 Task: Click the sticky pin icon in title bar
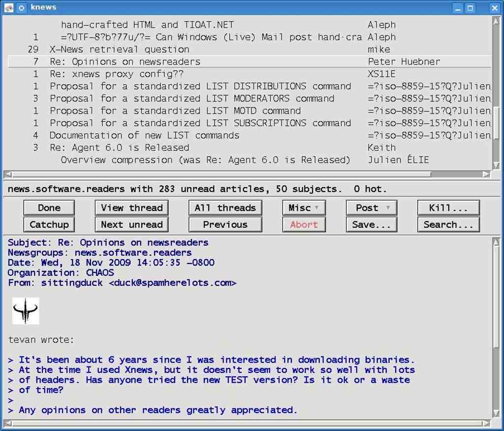pos(22,7)
